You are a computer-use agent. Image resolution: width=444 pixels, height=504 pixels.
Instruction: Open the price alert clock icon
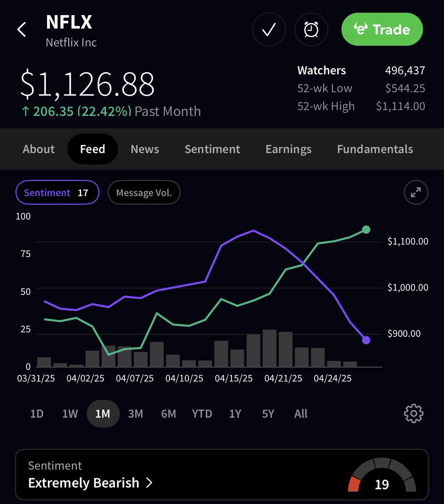[x=311, y=30]
